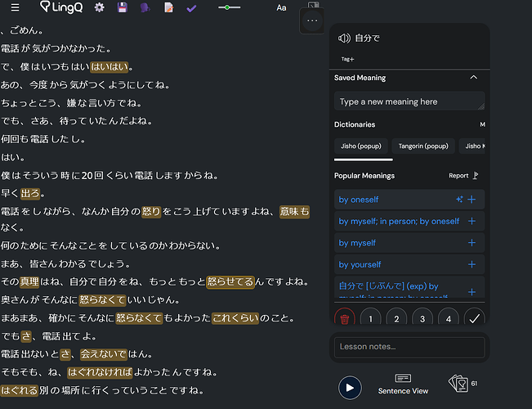Viewport: 532px width, 409px height.
Task: Open the Jisho (popup) dictionary
Action: (360, 146)
